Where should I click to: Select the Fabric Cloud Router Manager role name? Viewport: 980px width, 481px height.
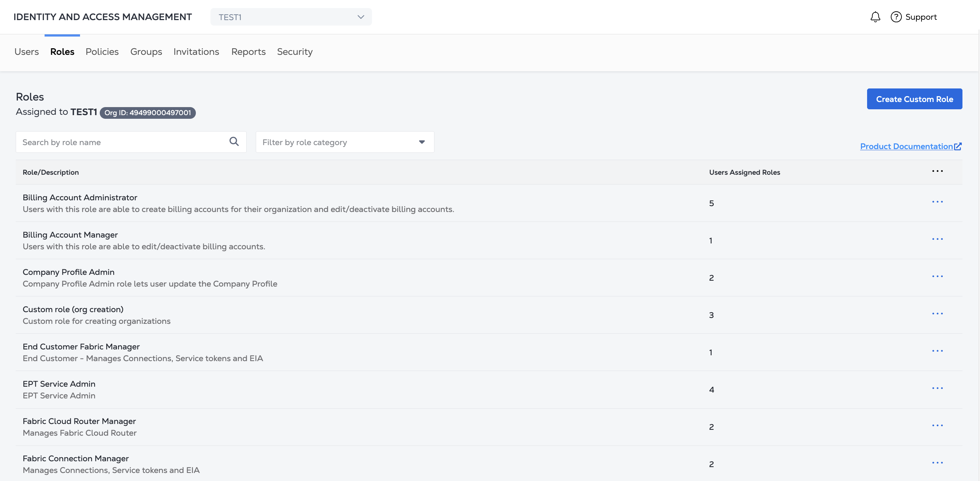pos(79,421)
